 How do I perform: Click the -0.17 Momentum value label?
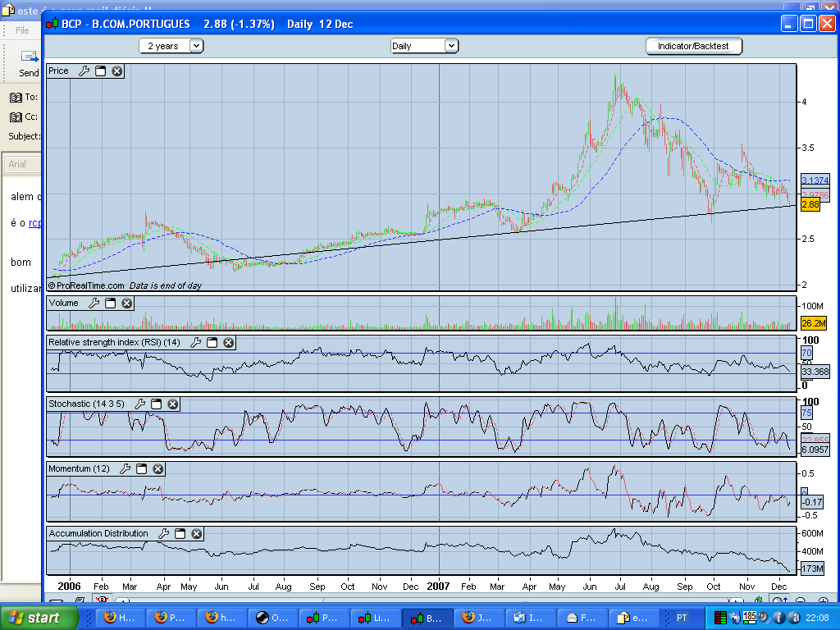[812, 502]
